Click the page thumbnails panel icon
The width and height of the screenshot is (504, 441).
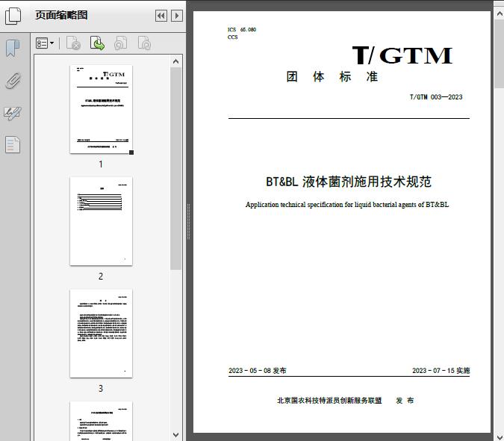point(13,16)
